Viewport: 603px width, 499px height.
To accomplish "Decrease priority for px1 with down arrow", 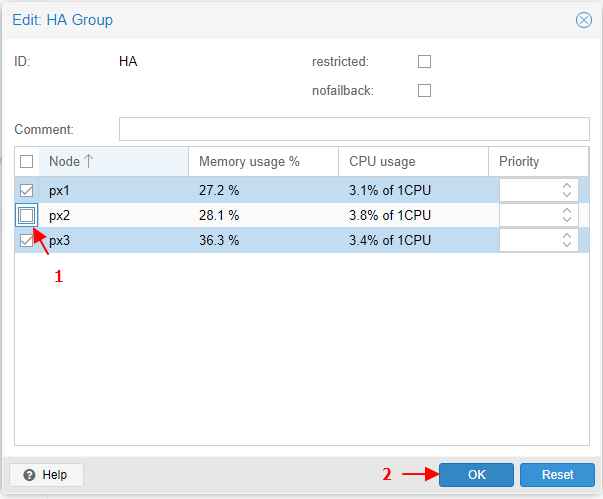I will [x=567, y=194].
